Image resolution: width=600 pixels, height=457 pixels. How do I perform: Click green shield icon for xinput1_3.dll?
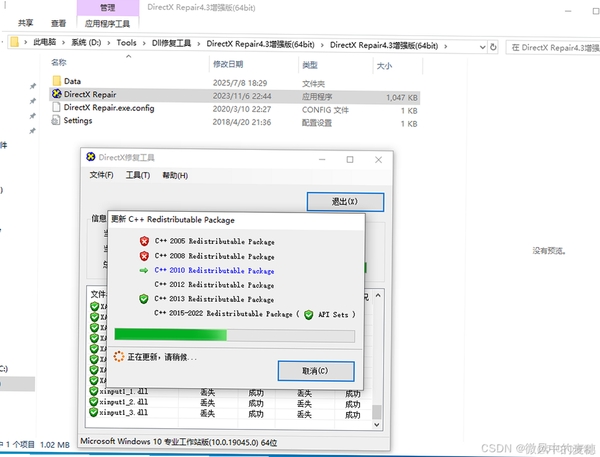pos(94,412)
